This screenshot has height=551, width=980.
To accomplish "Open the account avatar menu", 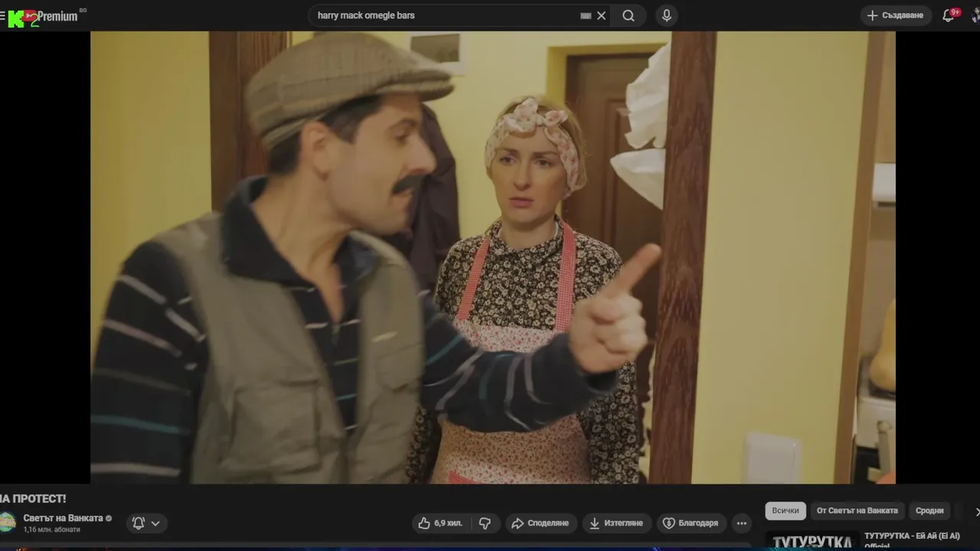I will click(x=976, y=15).
